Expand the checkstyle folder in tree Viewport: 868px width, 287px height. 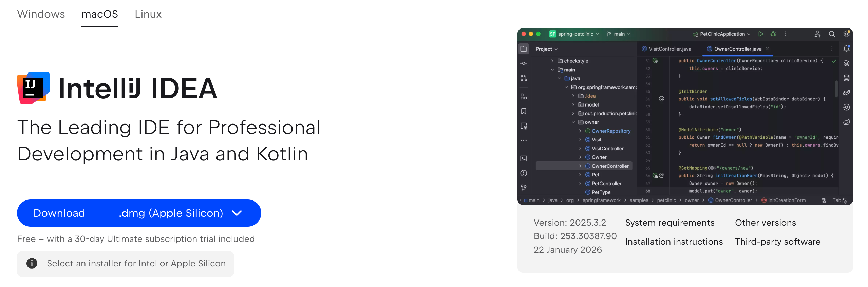coord(552,61)
